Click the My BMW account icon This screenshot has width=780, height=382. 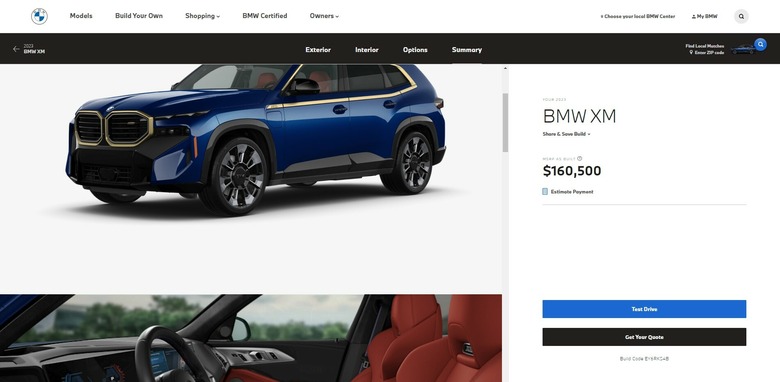pos(693,16)
